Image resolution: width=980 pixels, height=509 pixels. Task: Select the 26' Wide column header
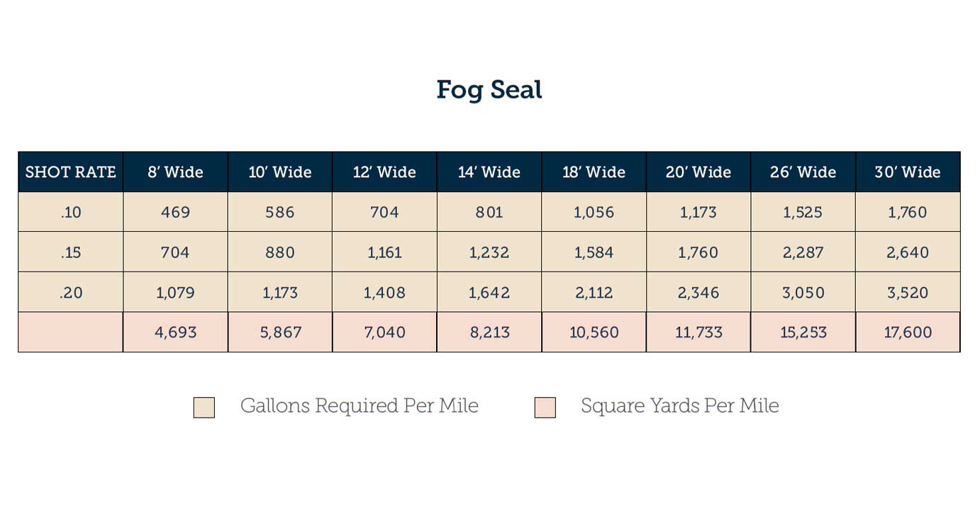click(803, 172)
